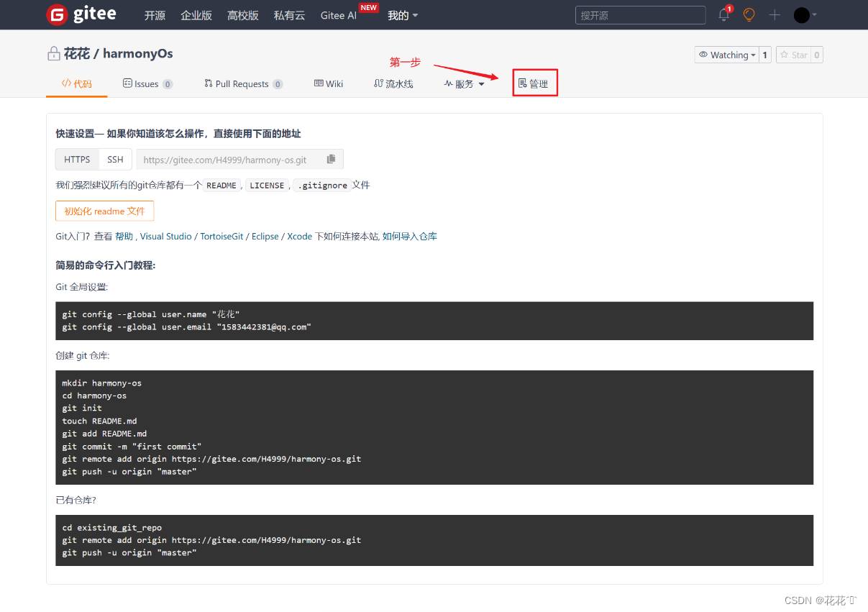Screen dimensions: 868x612
Task: Click the 初始化 readme 文件 button
Action: [105, 211]
